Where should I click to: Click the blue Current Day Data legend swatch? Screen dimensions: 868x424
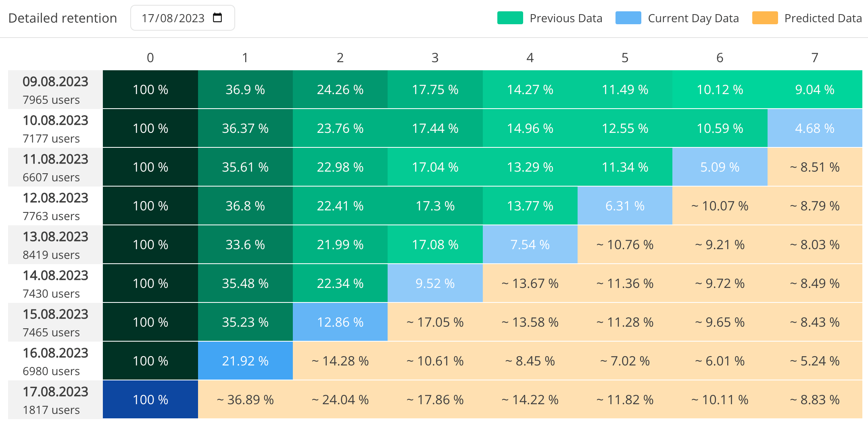click(628, 18)
